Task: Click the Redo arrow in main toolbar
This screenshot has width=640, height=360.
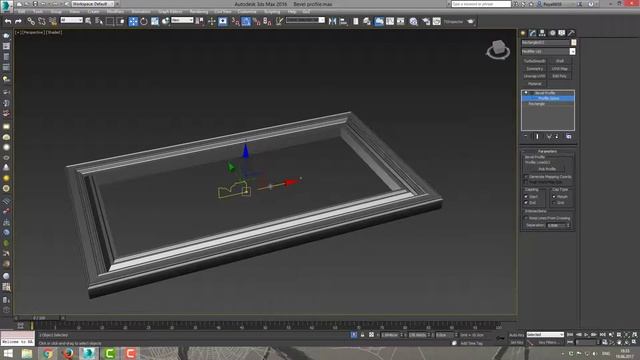Action: 18,21
